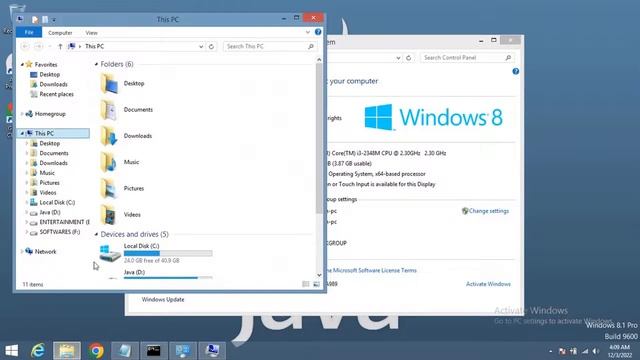
Task: Open the Properties icon in Quick Access Toolbar
Action: click(35, 20)
